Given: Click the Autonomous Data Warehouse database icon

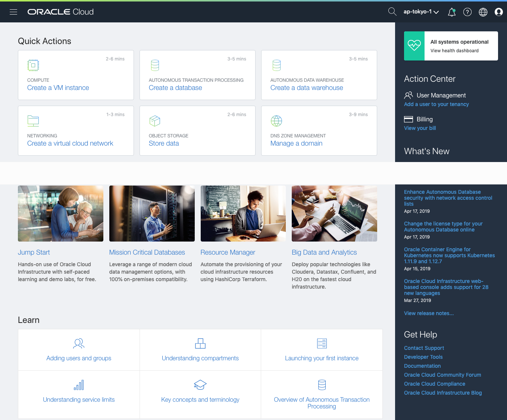Looking at the screenshot, I should (276, 65).
